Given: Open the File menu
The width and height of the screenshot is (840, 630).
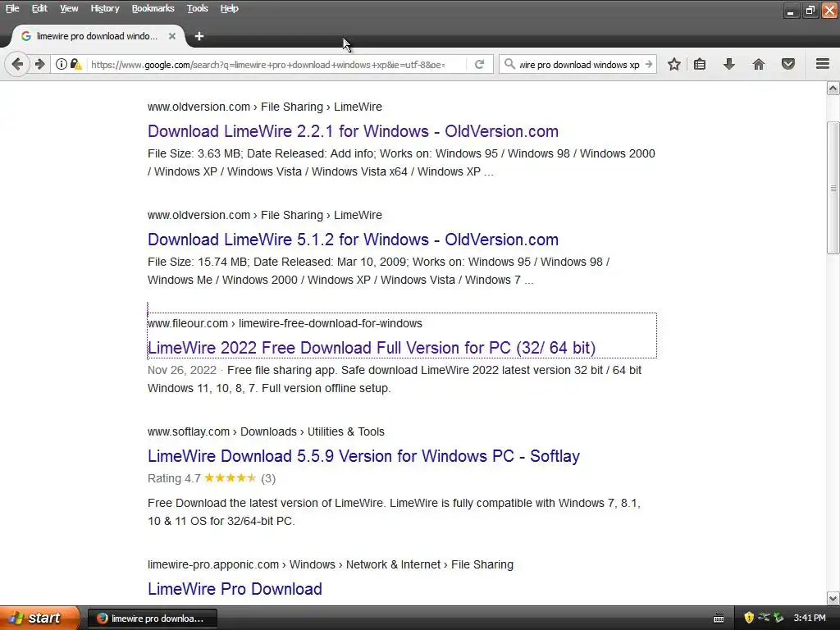Looking at the screenshot, I should tap(12, 8).
